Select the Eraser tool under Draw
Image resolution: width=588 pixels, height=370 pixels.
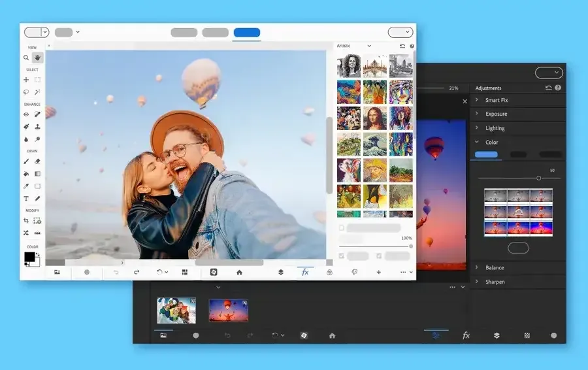pyautogui.click(x=38, y=161)
